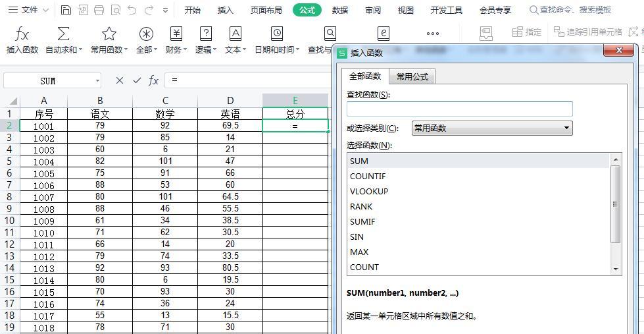
Task: Open the All functions (全部) asterisk icon
Action: click(146, 34)
